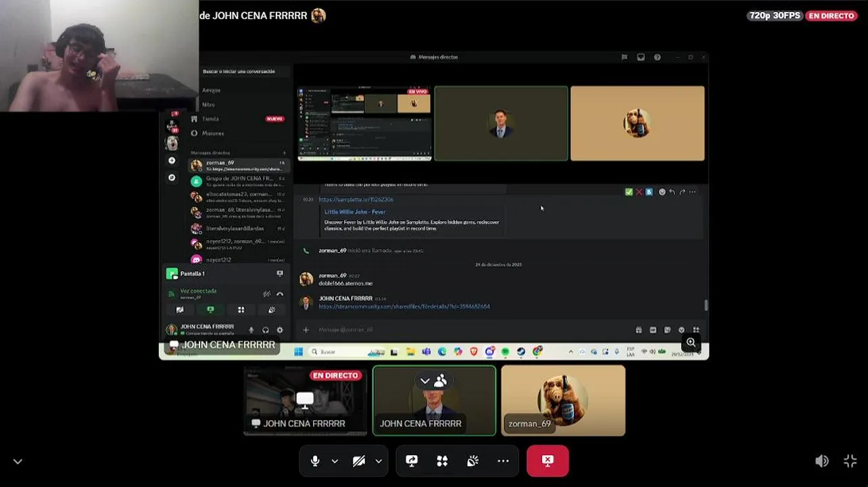The width and height of the screenshot is (868, 487).
Task: Open user settings gear in stream
Action: point(280,330)
